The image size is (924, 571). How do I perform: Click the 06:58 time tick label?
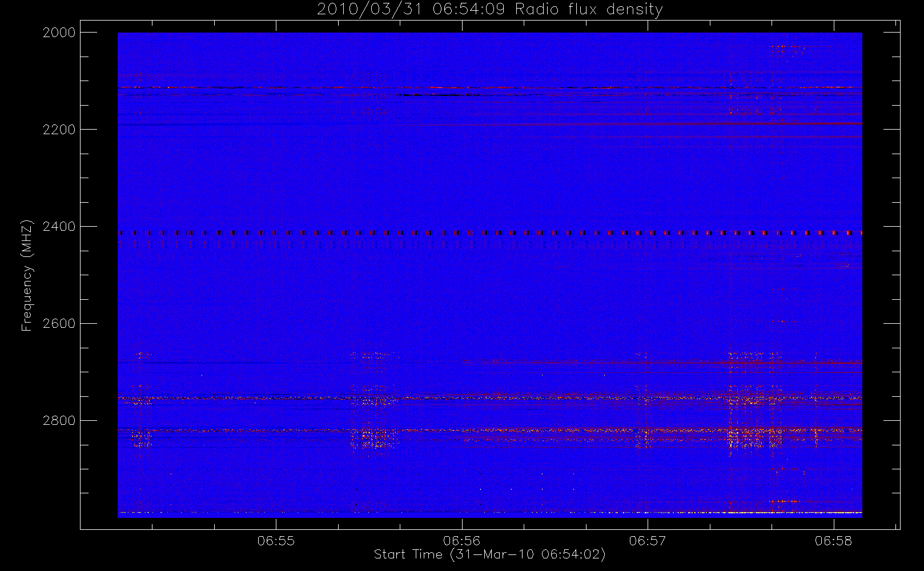[x=834, y=541]
